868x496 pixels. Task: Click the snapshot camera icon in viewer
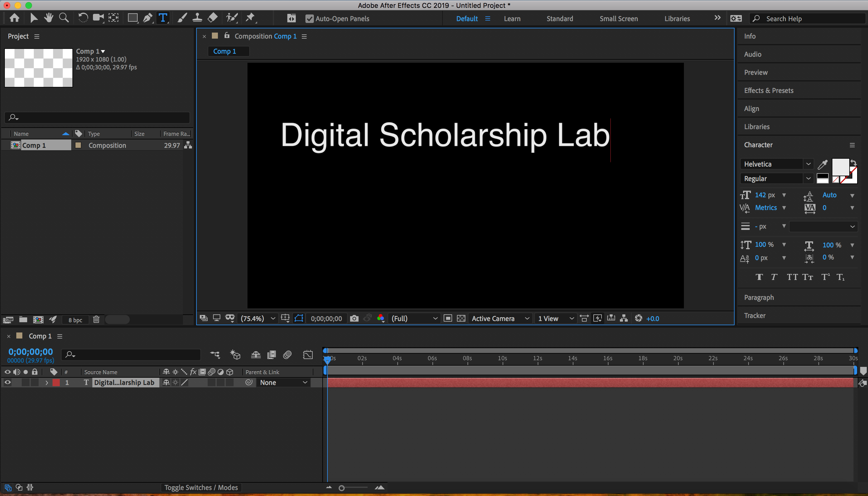[354, 319]
